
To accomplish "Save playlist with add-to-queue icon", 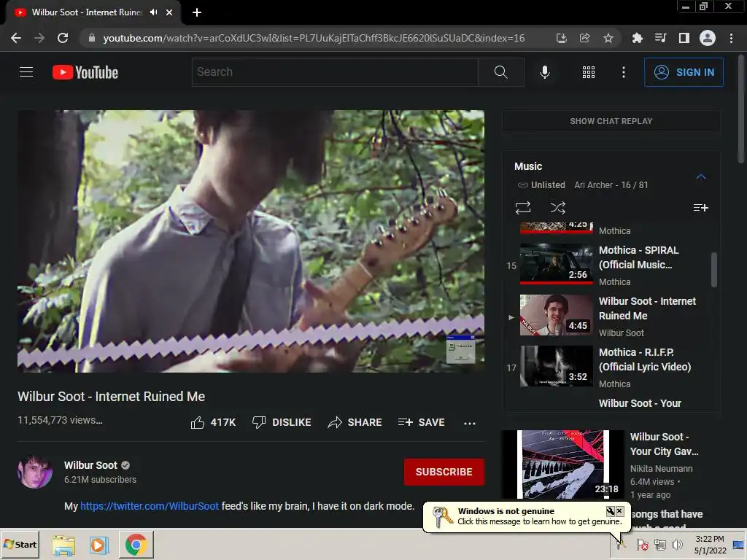I will click(x=700, y=208).
